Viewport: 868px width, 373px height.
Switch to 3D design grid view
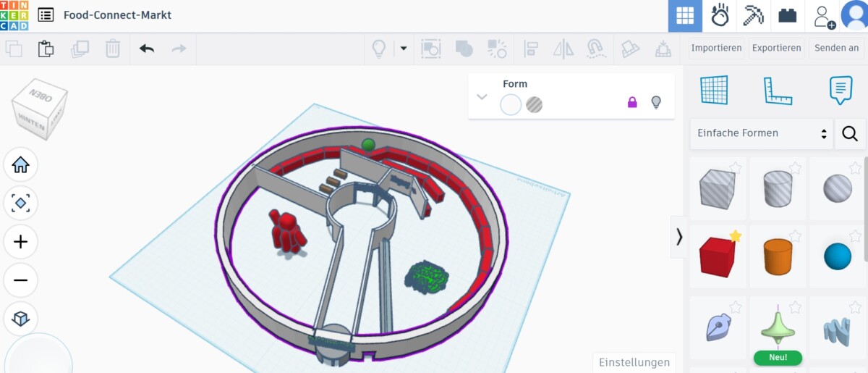coord(684,15)
